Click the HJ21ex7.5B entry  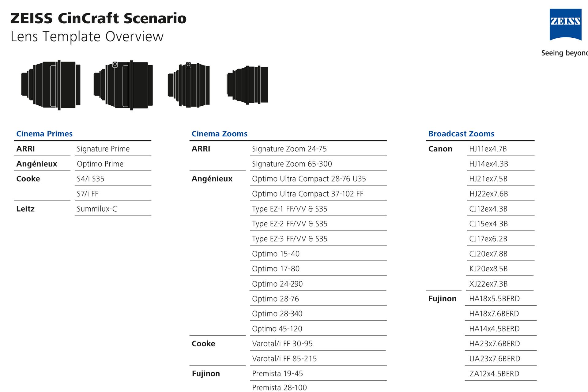pyautogui.click(x=488, y=179)
